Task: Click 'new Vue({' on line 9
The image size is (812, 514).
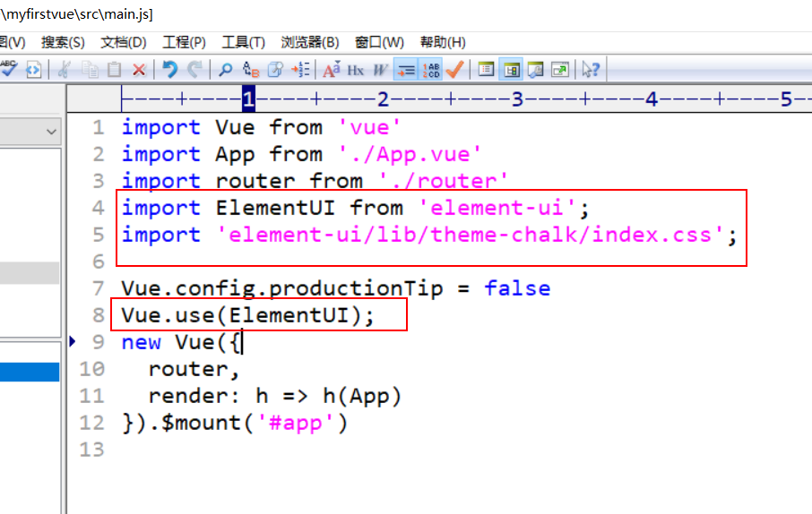Action: click(x=181, y=343)
